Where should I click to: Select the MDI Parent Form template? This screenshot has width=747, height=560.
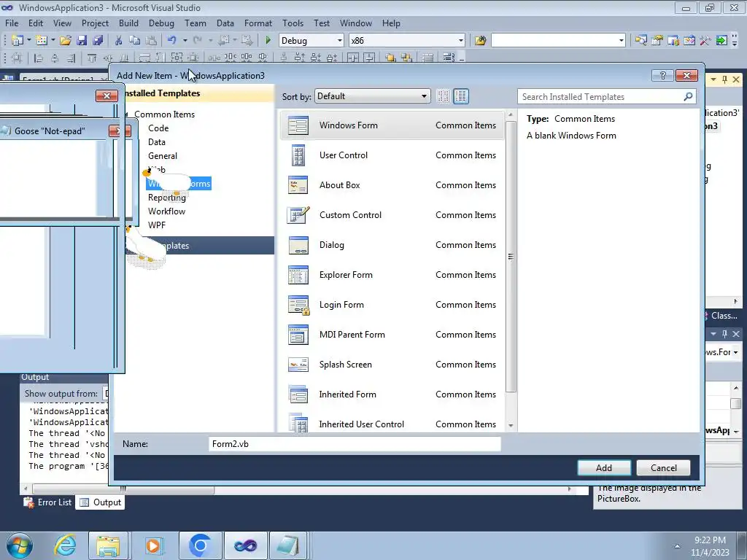[x=392, y=335]
